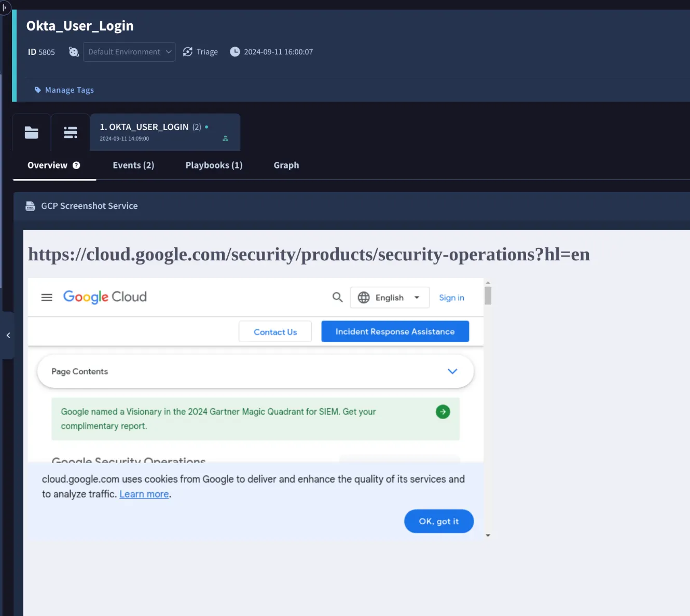
Task: Collapse the left sidebar with the chevron
Action: click(8, 335)
